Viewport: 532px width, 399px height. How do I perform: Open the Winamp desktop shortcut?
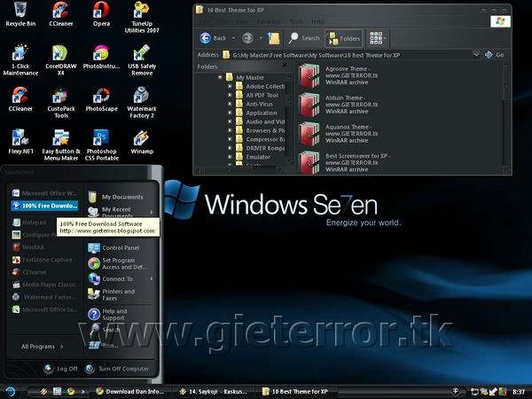pyautogui.click(x=142, y=142)
